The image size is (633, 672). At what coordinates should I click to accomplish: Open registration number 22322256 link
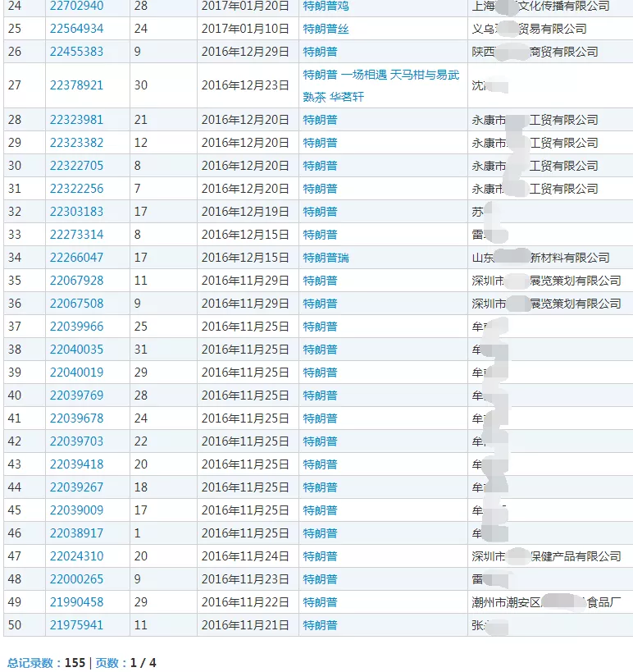(76, 189)
